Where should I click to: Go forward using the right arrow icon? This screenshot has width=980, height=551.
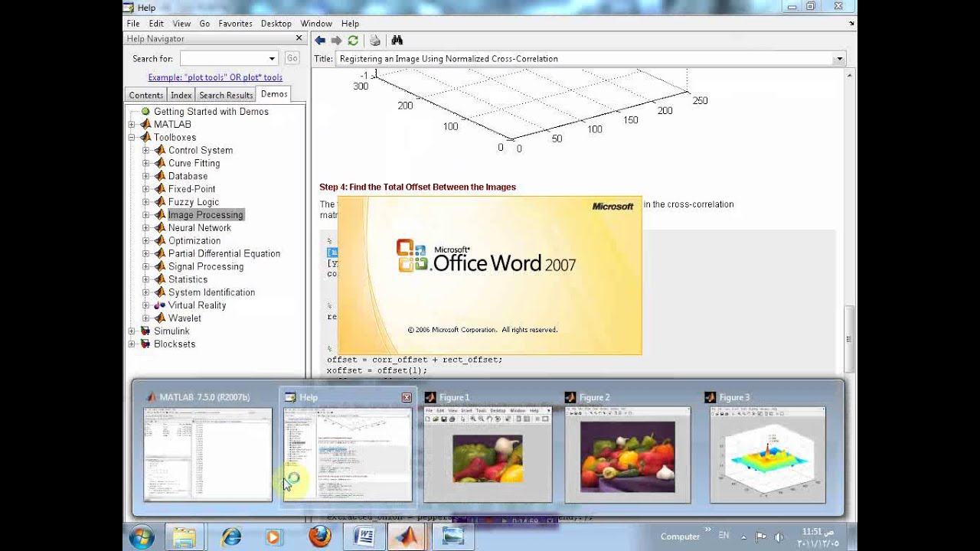click(x=336, y=41)
